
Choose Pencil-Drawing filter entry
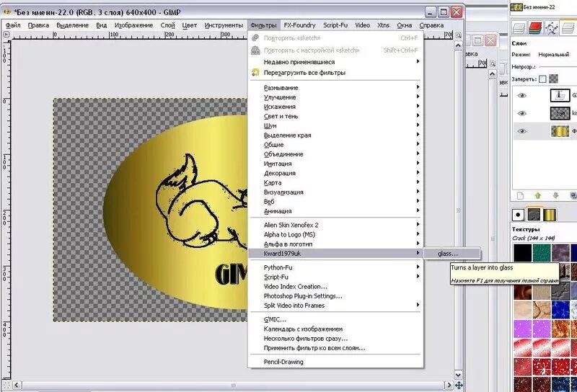pos(335,362)
